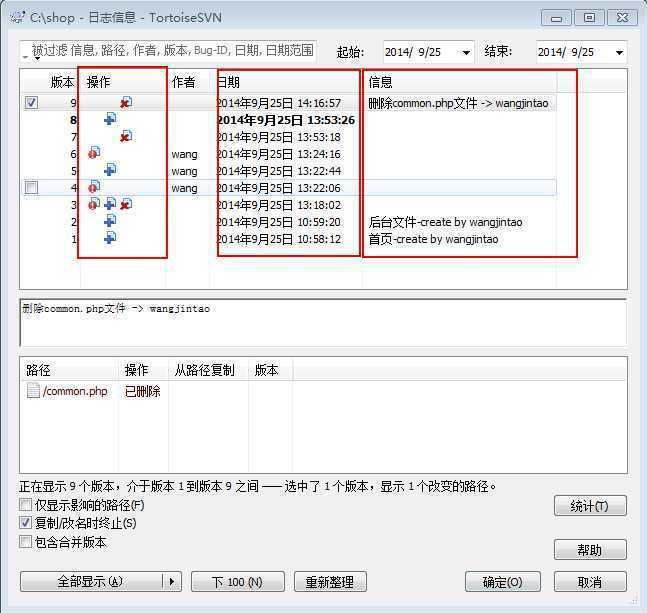Sort by the 作者 column header

pyautogui.click(x=183, y=82)
